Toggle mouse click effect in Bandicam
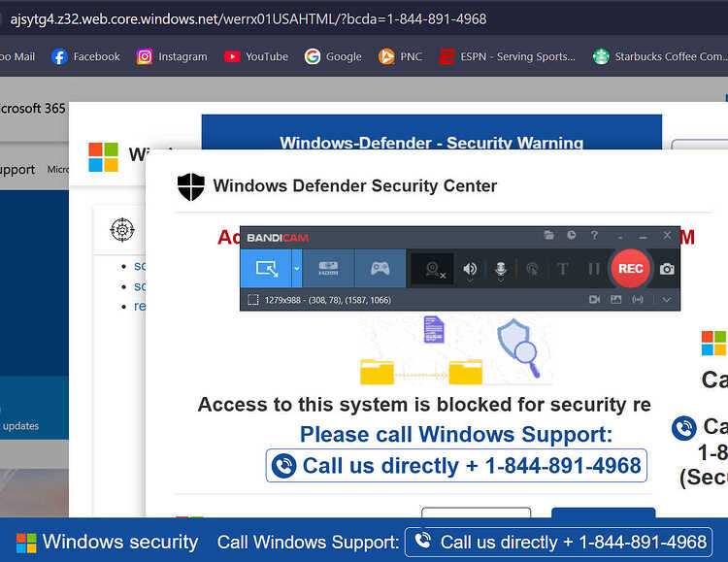Image resolution: width=728 pixels, height=562 pixels. pos(532,269)
